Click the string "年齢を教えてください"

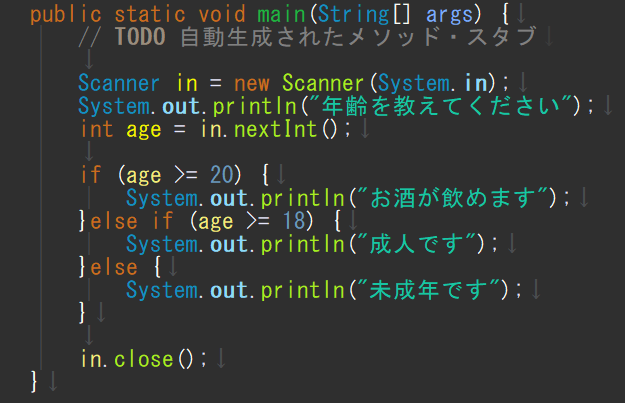[x=441, y=106]
